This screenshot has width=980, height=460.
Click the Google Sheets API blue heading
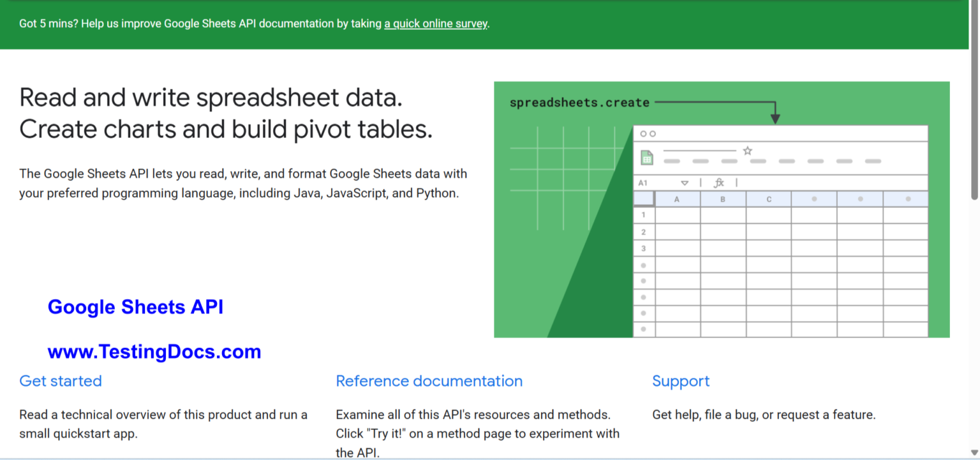point(136,307)
